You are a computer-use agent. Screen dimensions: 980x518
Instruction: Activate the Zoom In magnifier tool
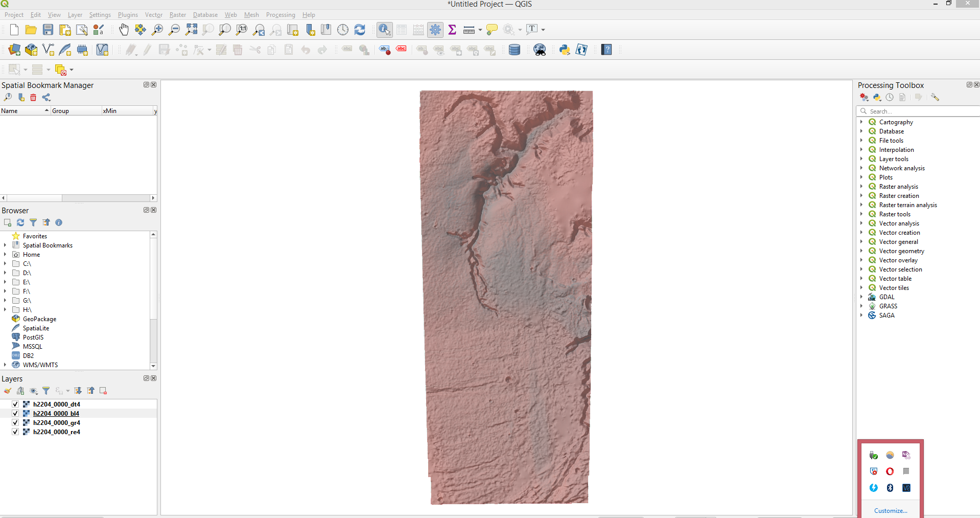pyautogui.click(x=157, y=30)
